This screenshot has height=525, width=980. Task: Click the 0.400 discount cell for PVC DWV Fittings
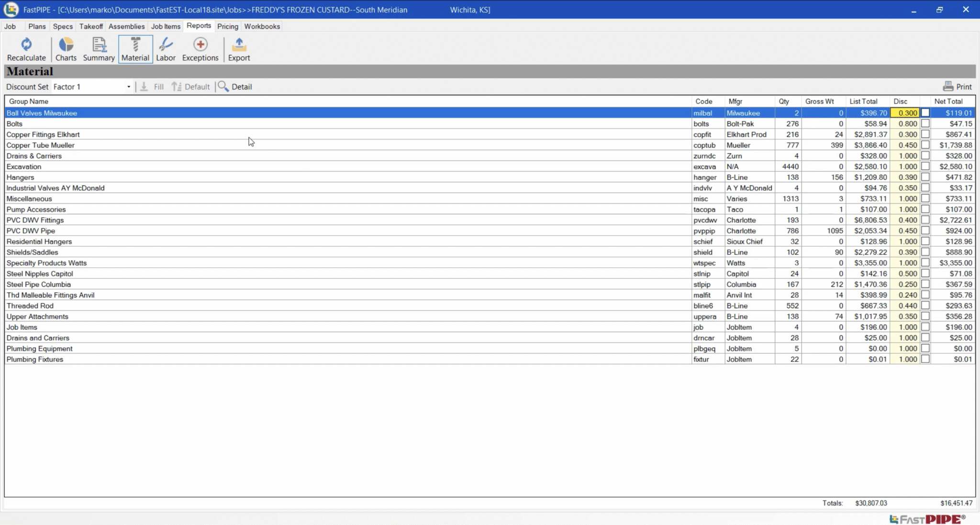coord(904,220)
